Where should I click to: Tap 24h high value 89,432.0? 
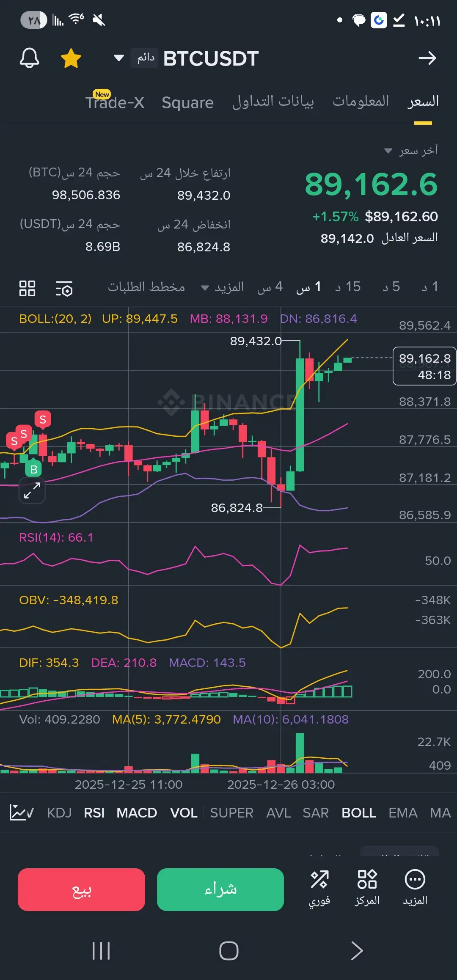[204, 195]
